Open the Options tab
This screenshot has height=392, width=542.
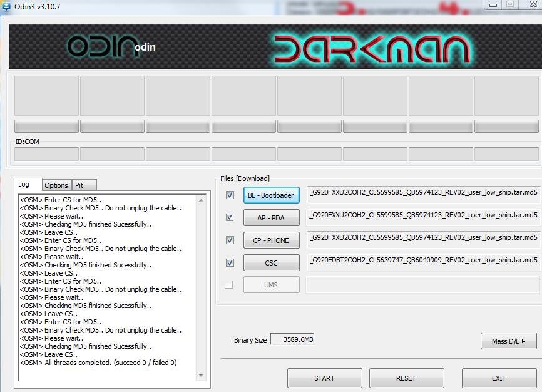(56, 185)
